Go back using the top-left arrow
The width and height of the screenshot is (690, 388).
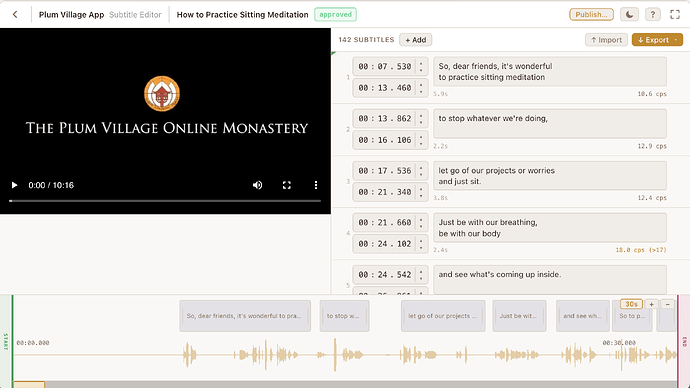click(x=15, y=15)
